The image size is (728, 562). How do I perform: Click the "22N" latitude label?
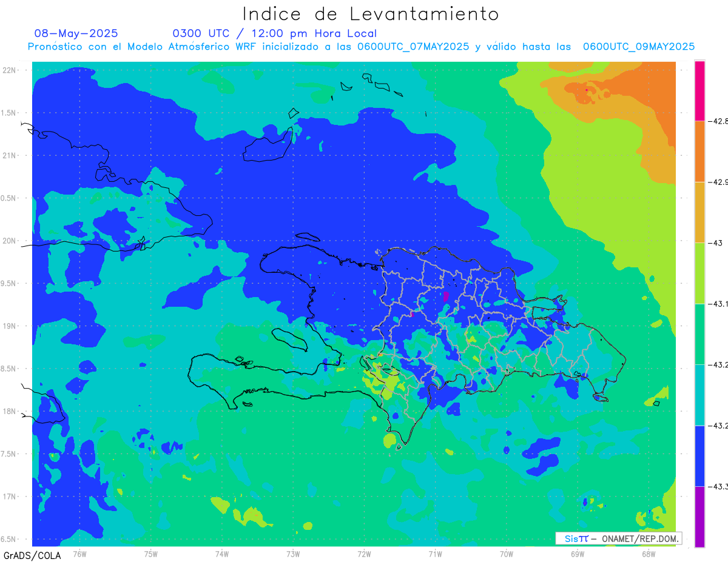10,70
